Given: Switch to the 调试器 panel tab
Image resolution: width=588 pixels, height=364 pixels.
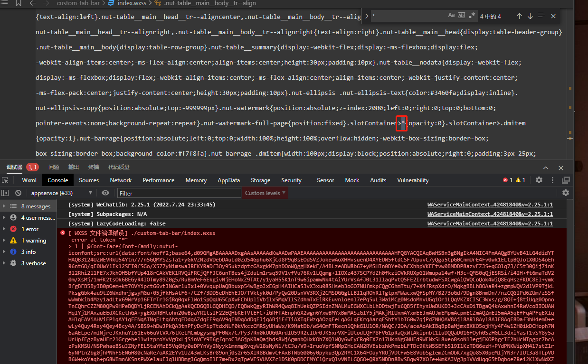Looking at the screenshot, I should click(x=14, y=167).
